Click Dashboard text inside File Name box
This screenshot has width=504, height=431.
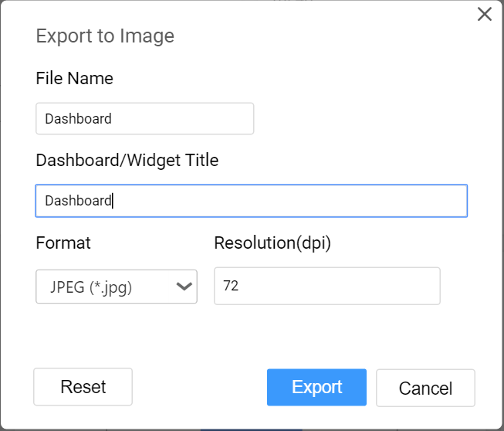pos(78,119)
